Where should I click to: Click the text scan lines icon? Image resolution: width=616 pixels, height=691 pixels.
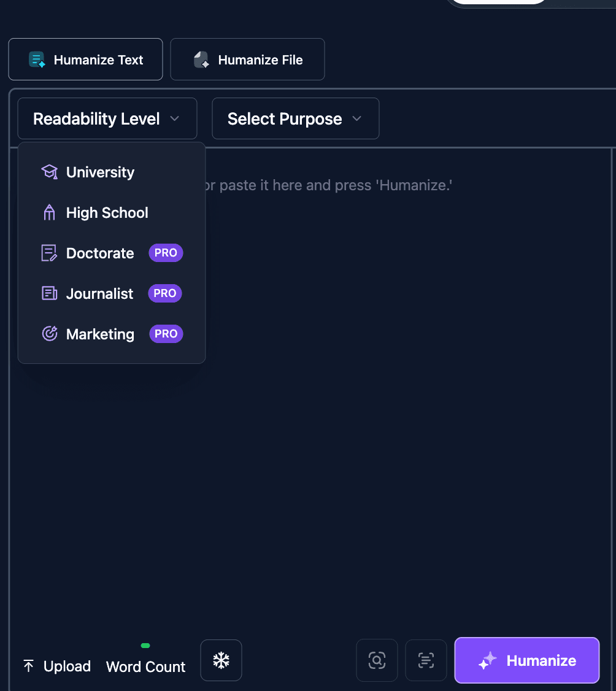pyautogui.click(x=426, y=660)
